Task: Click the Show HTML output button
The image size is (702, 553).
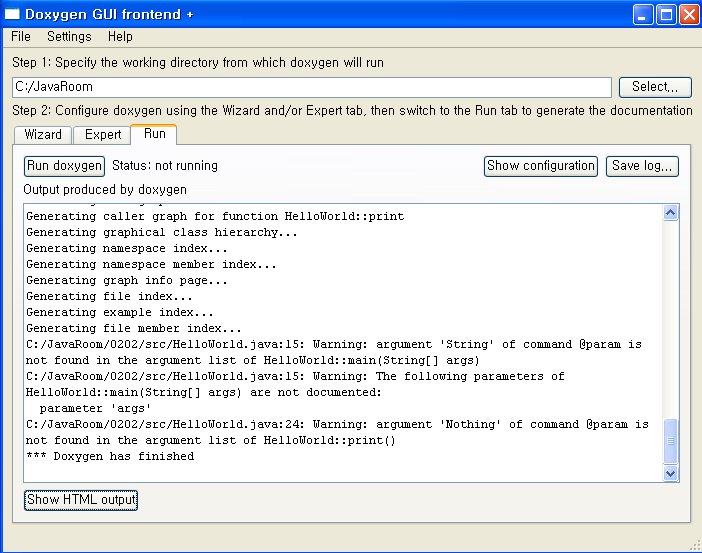Action: [81, 499]
